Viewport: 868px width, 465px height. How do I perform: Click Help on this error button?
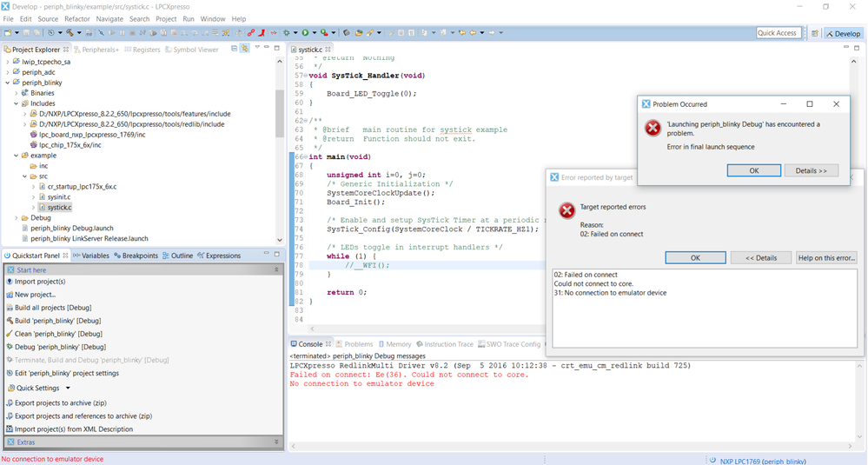pyautogui.click(x=826, y=258)
